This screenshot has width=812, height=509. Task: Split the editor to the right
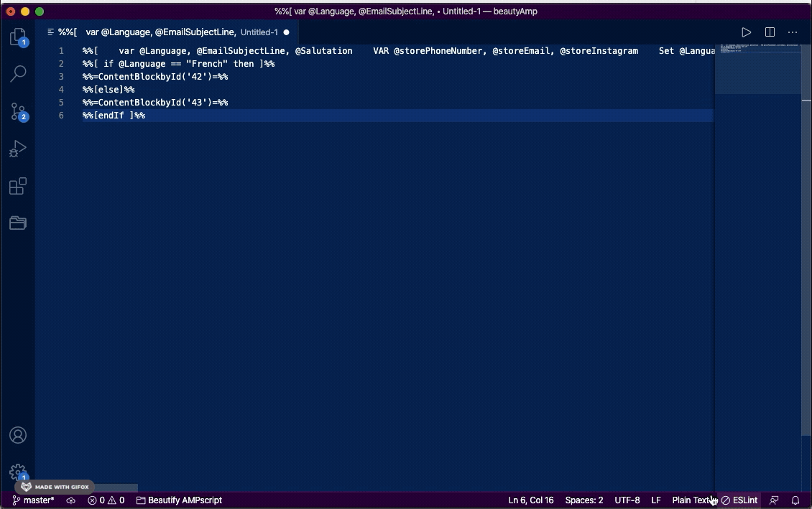(770, 32)
